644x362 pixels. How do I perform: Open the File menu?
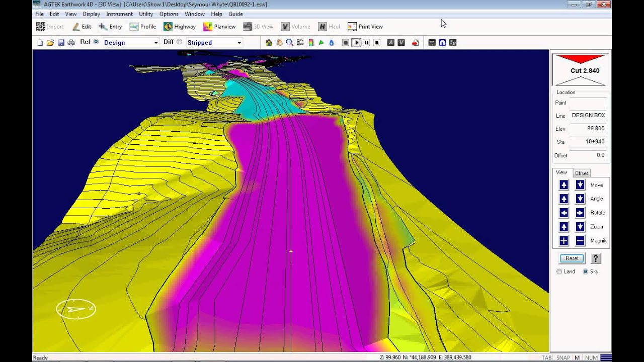(x=40, y=14)
